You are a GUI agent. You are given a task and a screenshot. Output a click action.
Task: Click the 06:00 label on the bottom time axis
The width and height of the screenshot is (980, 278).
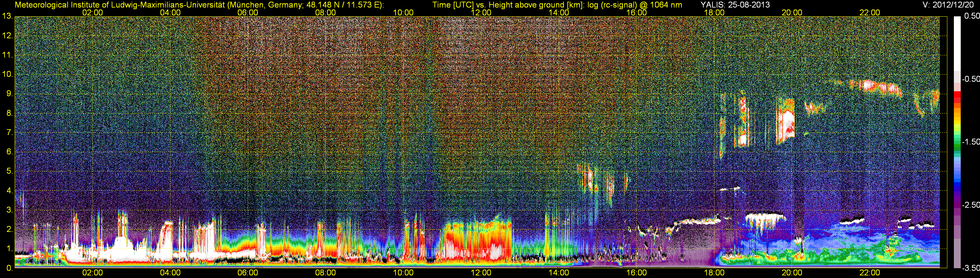coord(248,273)
